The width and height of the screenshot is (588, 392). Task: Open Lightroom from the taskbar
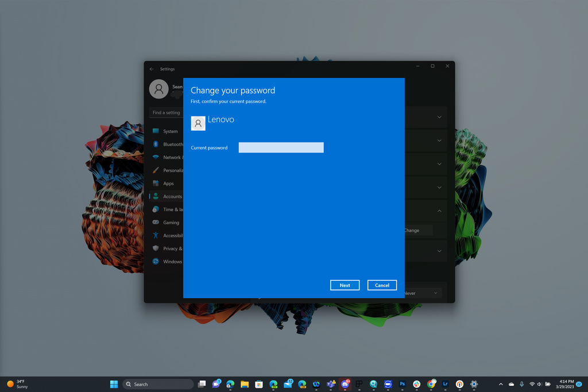(x=445, y=384)
